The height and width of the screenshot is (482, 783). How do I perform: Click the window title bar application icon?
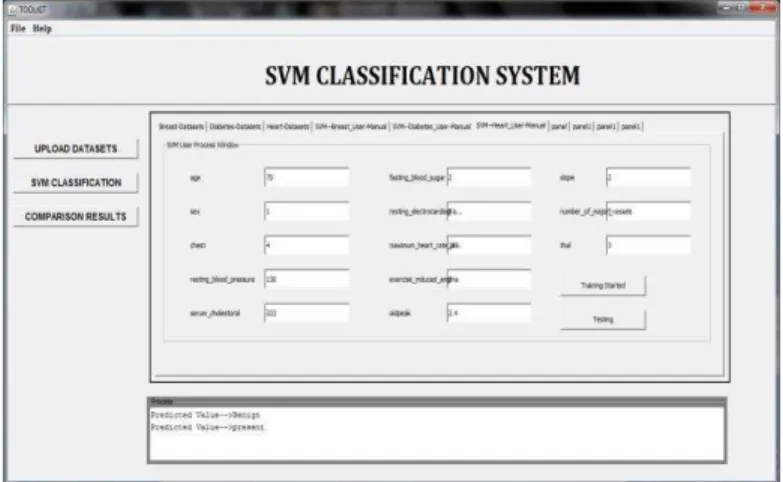click(x=12, y=9)
